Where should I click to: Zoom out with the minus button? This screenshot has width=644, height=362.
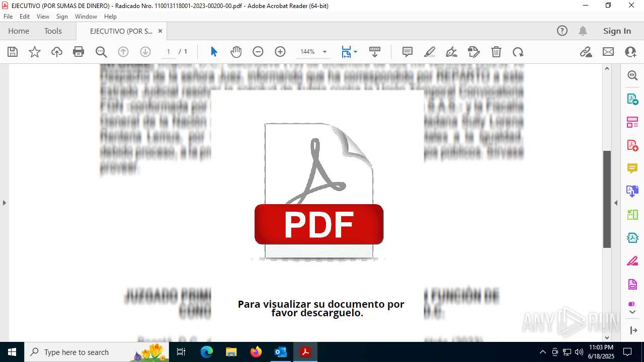click(x=258, y=52)
